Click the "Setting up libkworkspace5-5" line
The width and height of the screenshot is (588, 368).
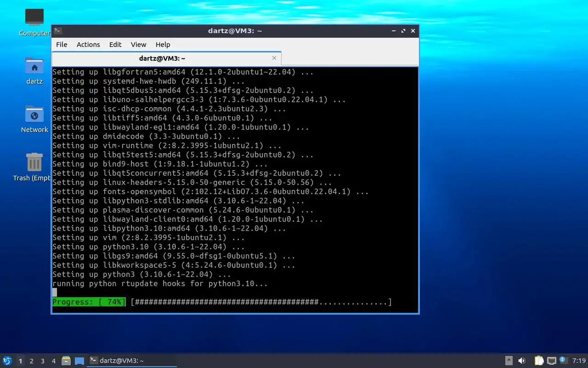pyautogui.click(x=174, y=265)
